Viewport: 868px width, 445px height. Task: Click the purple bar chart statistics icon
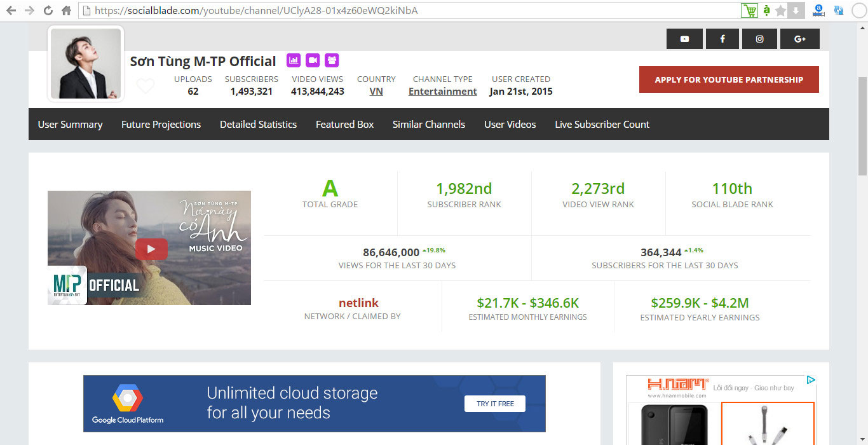(294, 60)
